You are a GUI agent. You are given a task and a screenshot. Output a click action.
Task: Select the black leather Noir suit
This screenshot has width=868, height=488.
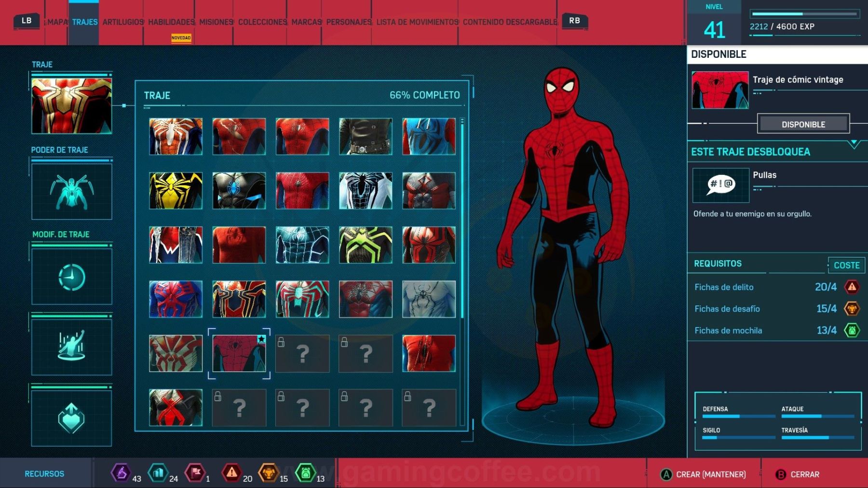pyautogui.click(x=366, y=137)
